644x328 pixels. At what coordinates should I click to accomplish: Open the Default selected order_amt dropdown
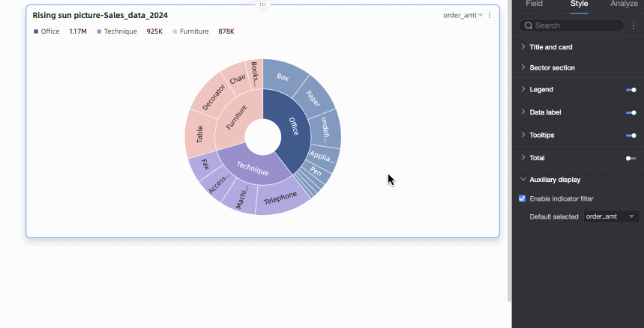tap(611, 216)
